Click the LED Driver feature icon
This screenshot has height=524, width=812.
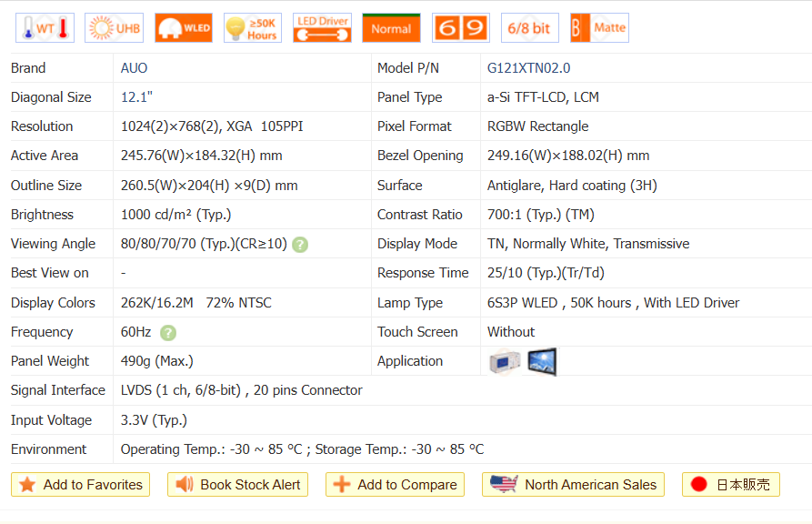tap(322, 28)
